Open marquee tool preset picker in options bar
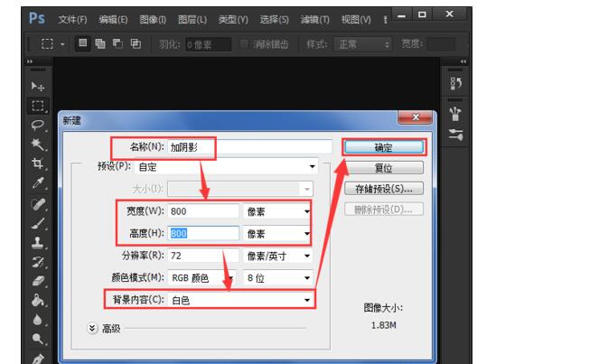 [62, 44]
